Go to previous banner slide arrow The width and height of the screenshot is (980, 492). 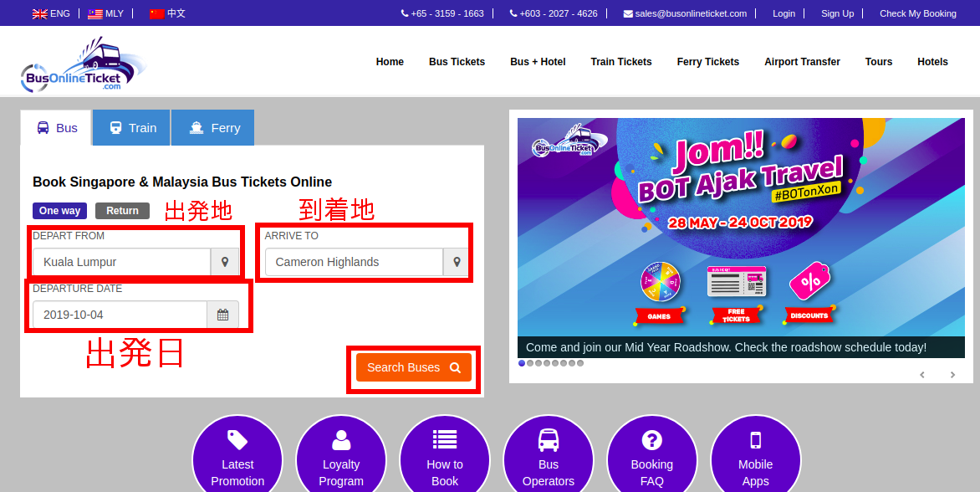point(921,375)
